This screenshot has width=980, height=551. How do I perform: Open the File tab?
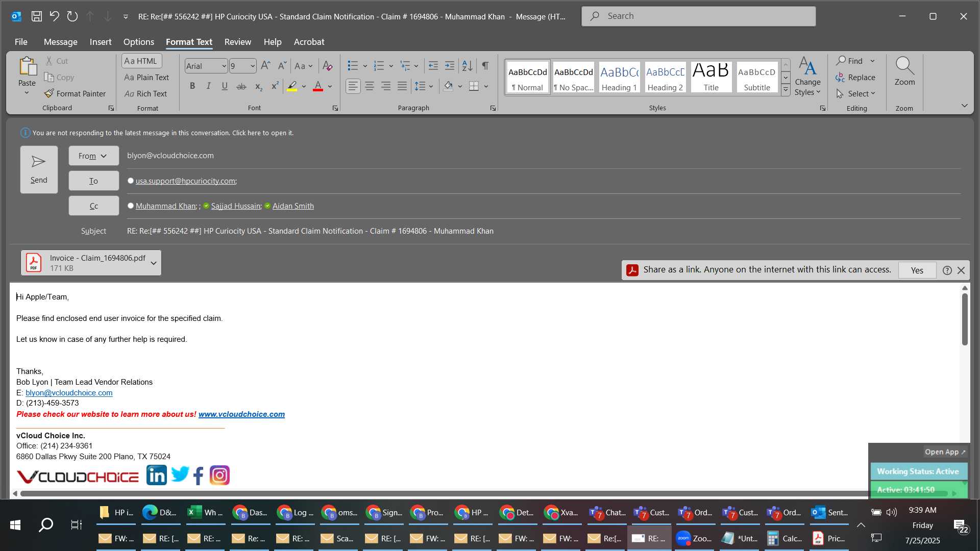[x=21, y=42]
